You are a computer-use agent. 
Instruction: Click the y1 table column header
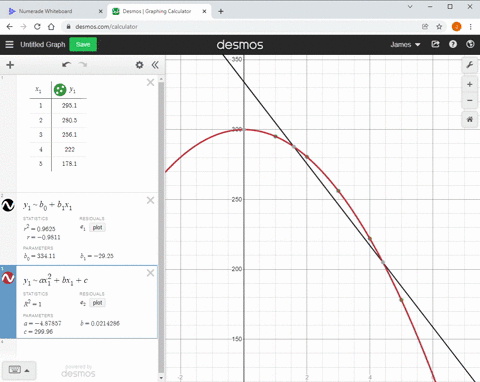72,90
